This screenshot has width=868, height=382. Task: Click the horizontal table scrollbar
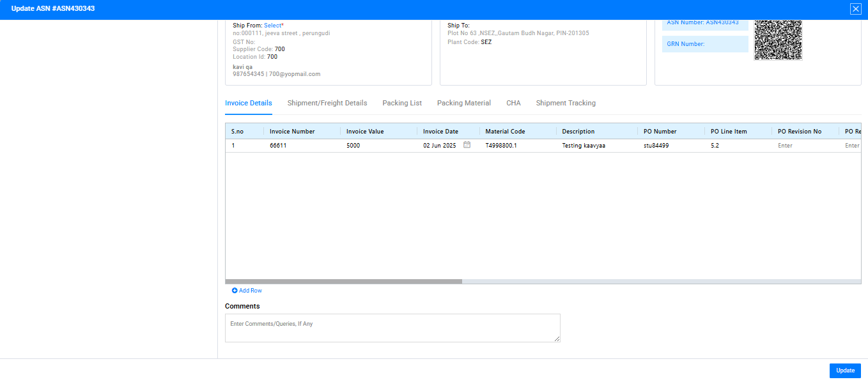pyautogui.click(x=343, y=281)
